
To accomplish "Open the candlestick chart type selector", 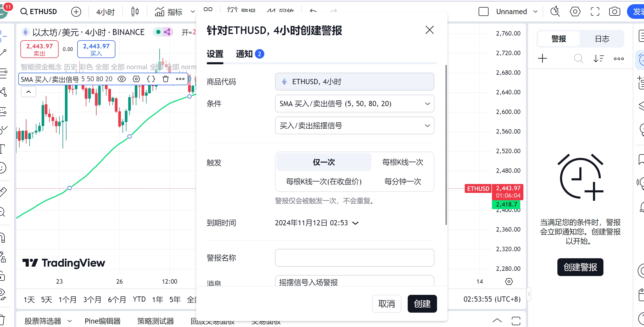I will [135, 12].
